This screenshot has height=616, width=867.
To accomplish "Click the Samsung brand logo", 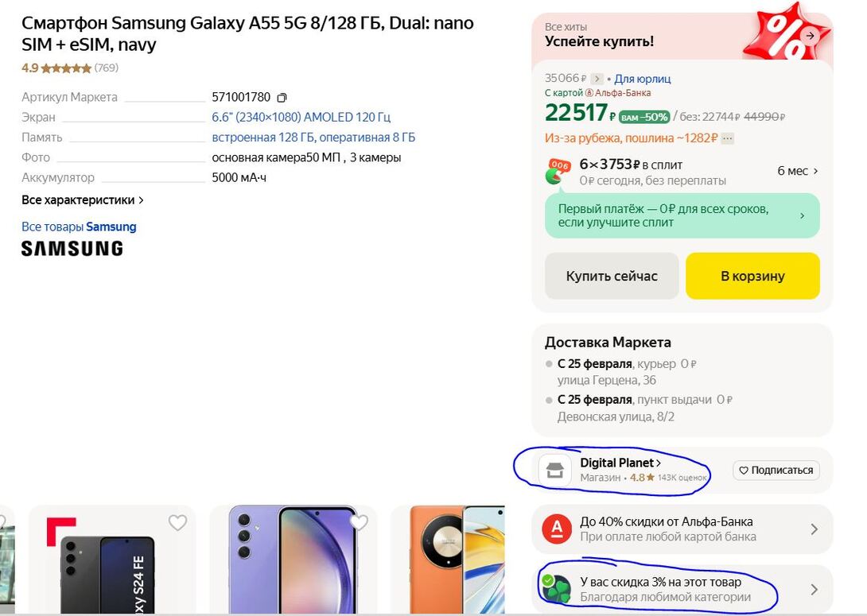I will [x=72, y=249].
